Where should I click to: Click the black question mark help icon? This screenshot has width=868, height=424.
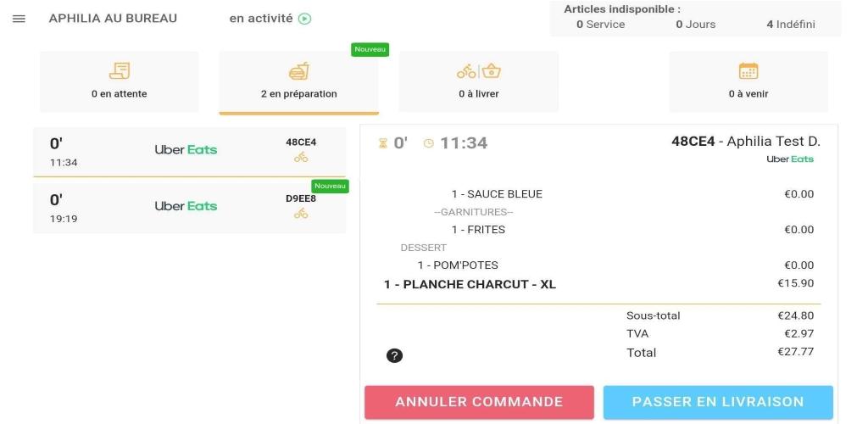tap(394, 355)
